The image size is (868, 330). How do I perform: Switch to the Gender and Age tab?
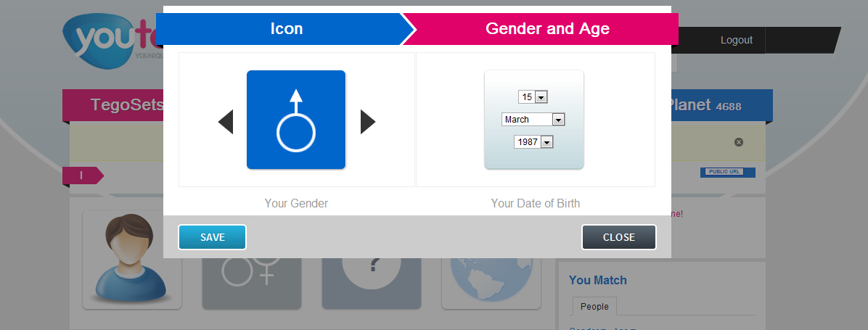[x=547, y=29]
